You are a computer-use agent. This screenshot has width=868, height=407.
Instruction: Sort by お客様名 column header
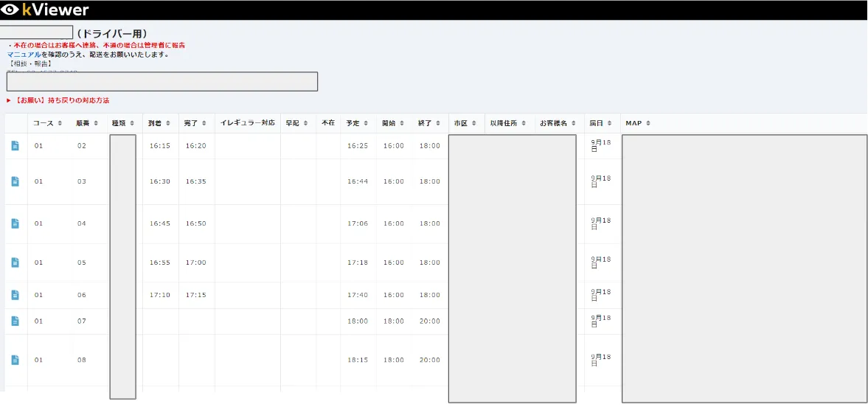(x=558, y=123)
